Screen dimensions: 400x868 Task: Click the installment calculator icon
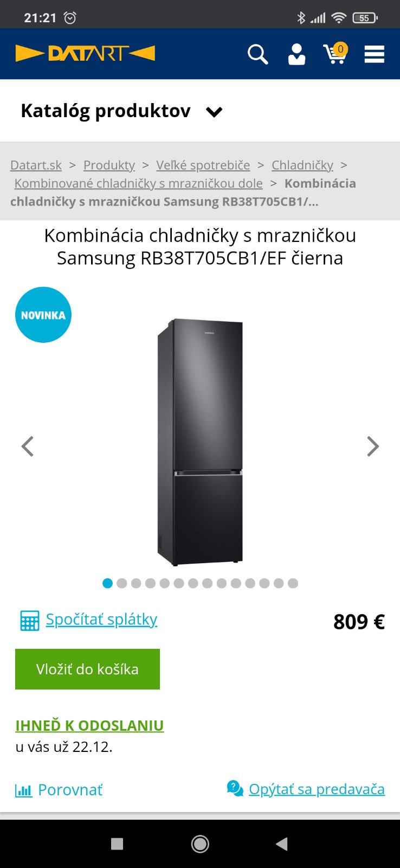(30, 621)
